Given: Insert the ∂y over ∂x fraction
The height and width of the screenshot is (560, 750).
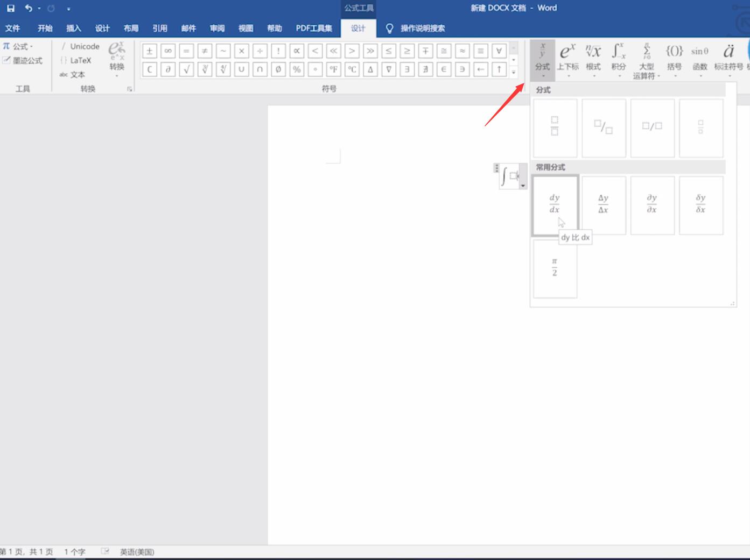Looking at the screenshot, I should pos(653,205).
